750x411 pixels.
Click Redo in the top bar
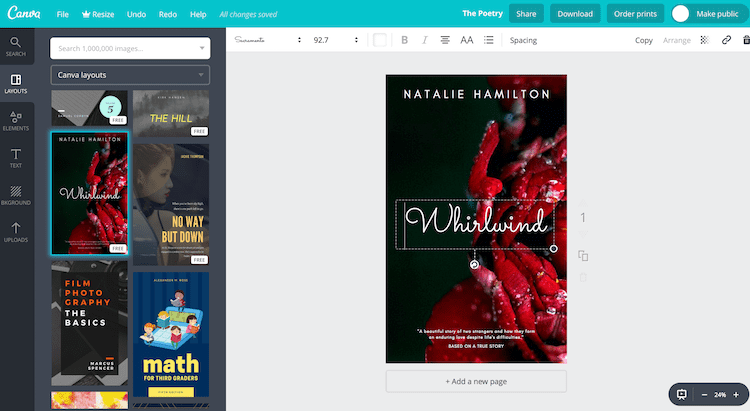tap(168, 14)
